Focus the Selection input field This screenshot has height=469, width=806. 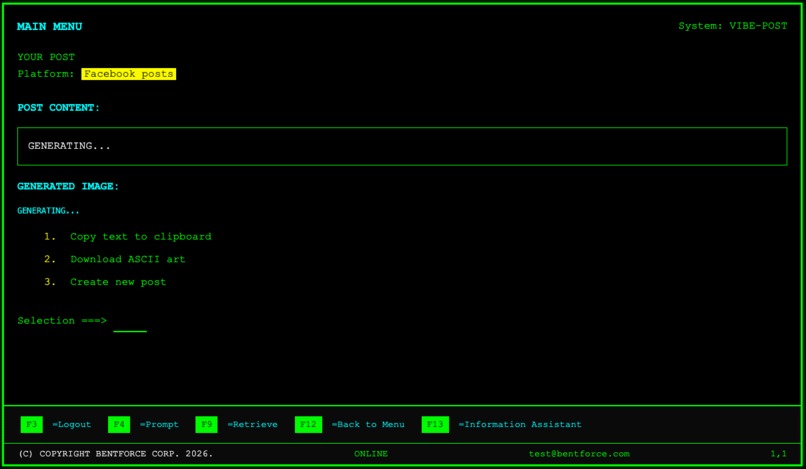pos(130,323)
